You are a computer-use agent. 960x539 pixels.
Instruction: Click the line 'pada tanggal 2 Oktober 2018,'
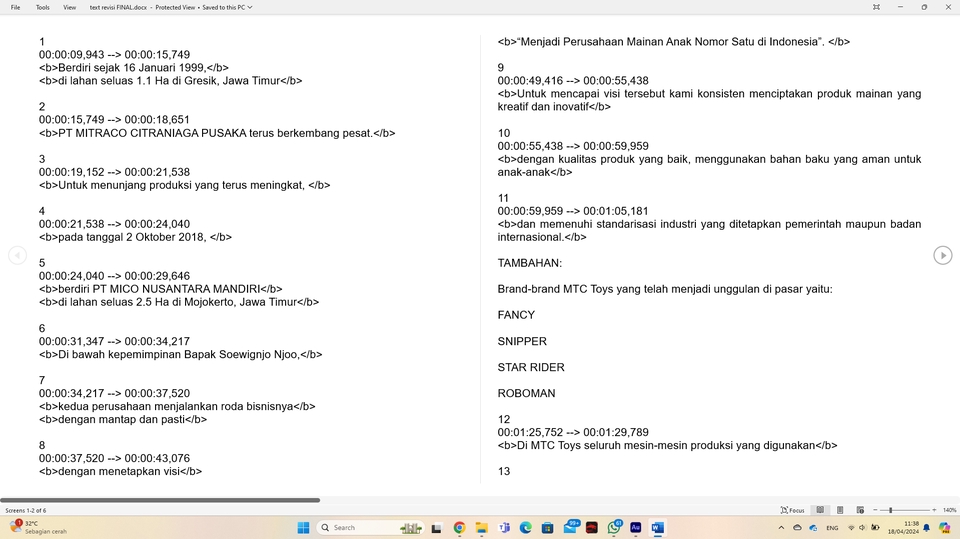click(135, 237)
